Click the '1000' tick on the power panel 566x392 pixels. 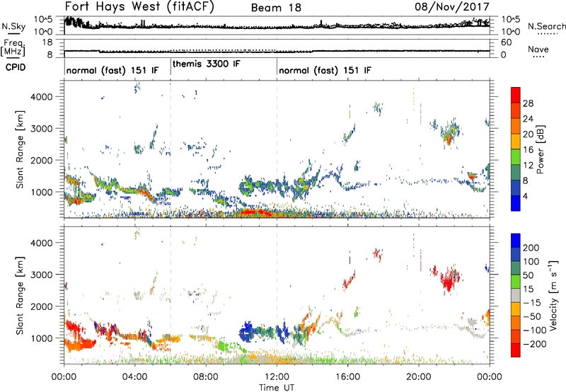pos(42,192)
